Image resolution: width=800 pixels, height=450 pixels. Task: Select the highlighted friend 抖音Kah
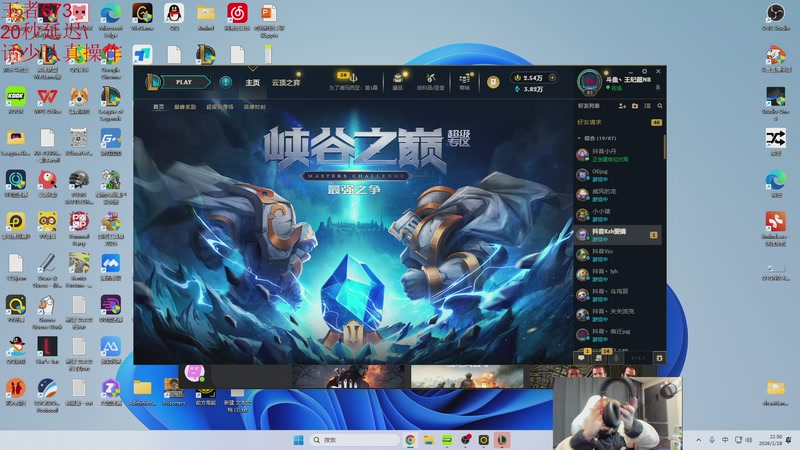(x=618, y=235)
